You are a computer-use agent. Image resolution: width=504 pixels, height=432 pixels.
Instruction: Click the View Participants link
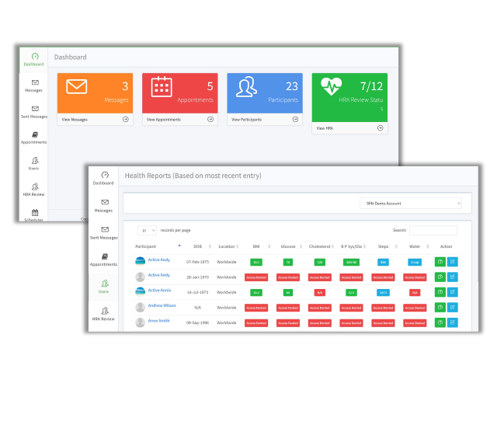pyautogui.click(x=246, y=120)
